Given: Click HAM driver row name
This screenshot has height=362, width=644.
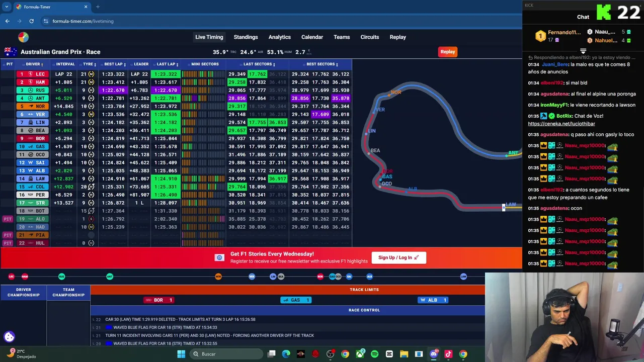Looking at the screenshot, I should (x=40, y=82).
